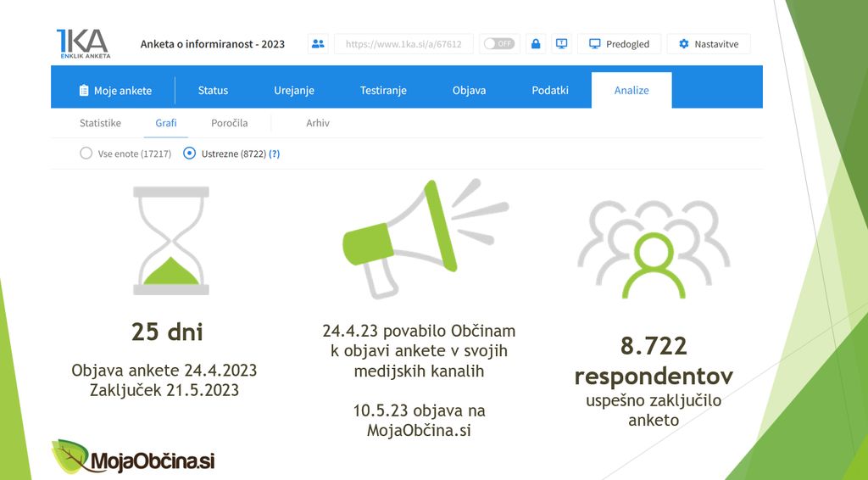Open the Poročila sub-tab
Screen dimensions: 868x480
coord(229,123)
